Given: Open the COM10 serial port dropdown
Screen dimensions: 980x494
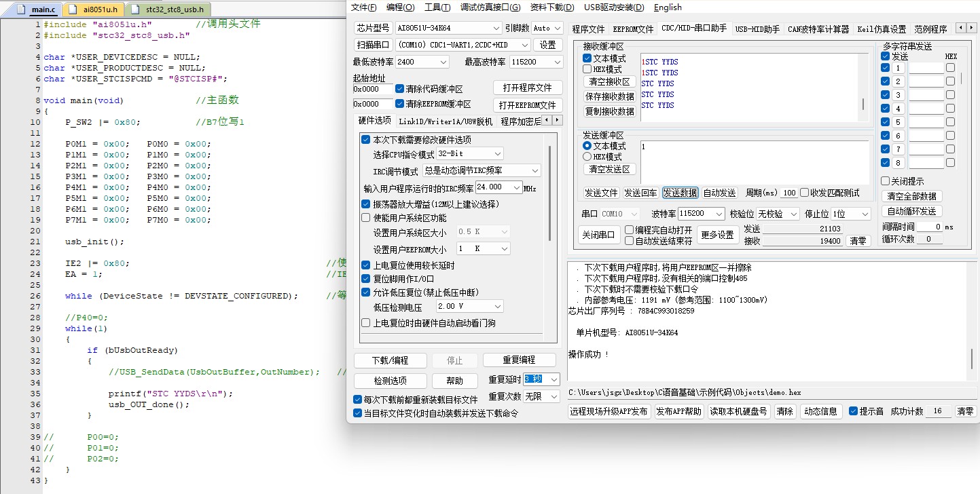Looking at the screenshot, I should (462, 45).
